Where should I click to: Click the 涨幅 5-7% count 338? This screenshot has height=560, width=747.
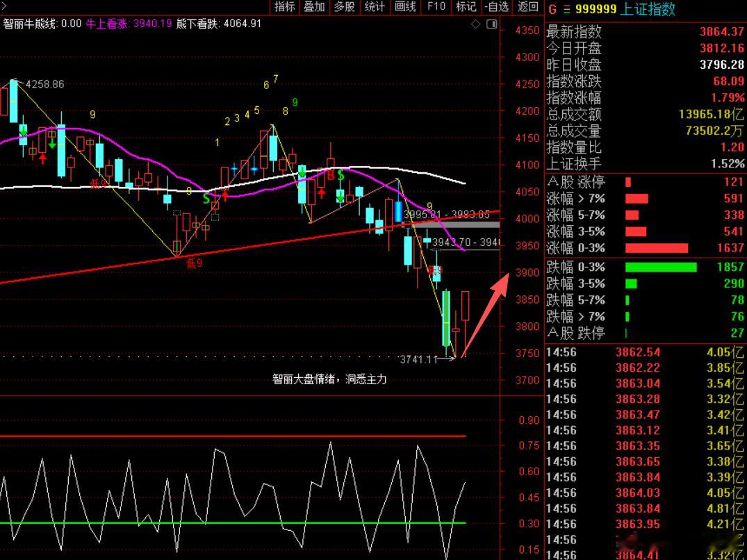[x=734, y=215]
